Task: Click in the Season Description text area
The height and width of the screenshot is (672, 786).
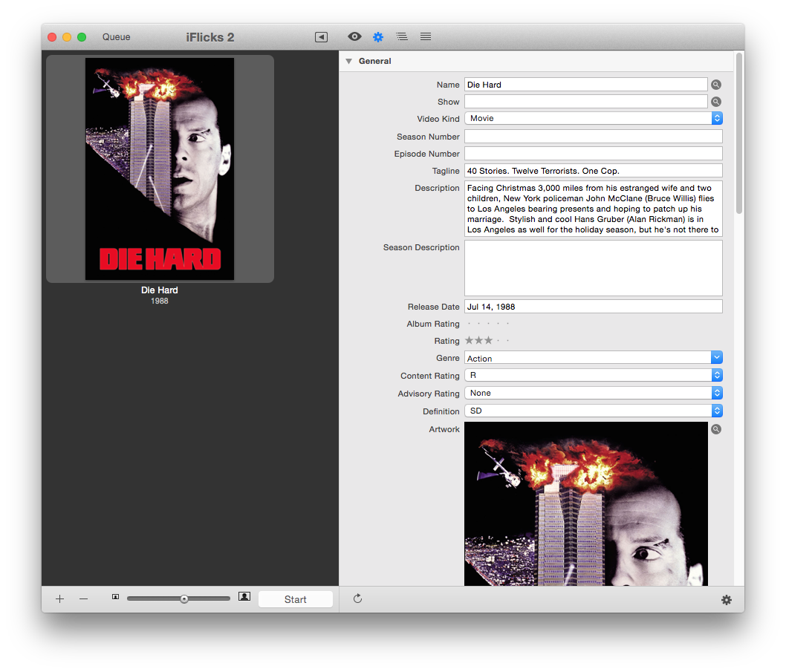Action: [x=594, y=268]
